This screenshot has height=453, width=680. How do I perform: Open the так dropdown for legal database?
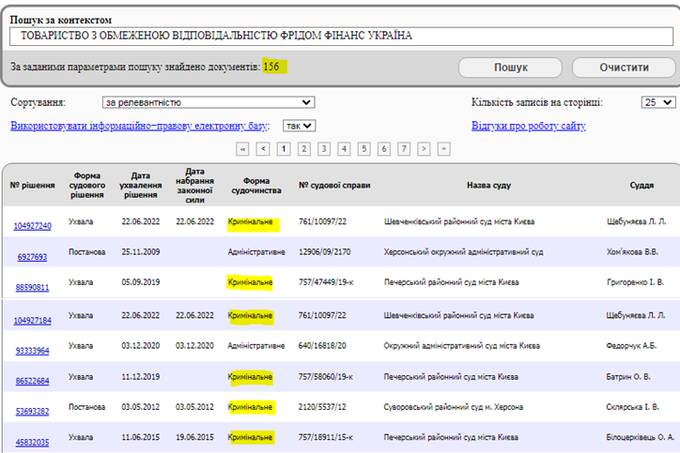pos(299,126)
